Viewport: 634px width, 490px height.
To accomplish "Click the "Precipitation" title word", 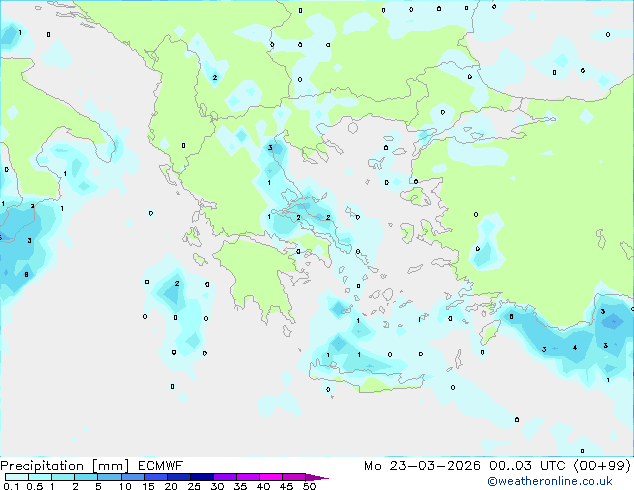I will click(42, 466).
